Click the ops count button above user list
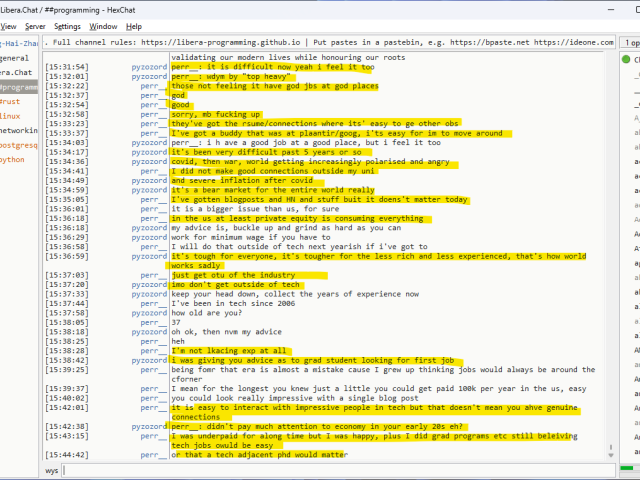Image resolution: width=640 pixels, height=480 pixels. coord(630,43)
